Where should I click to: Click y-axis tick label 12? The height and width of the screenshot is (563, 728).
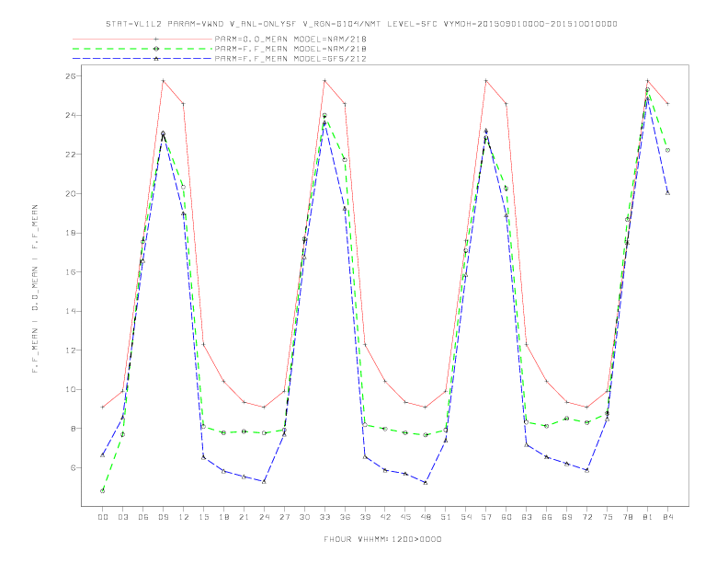point(71,350)
